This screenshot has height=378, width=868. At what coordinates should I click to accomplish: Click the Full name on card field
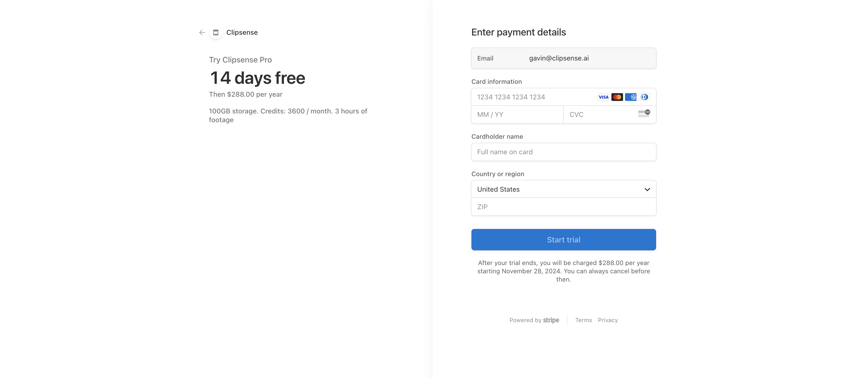(x=563, y=152)
